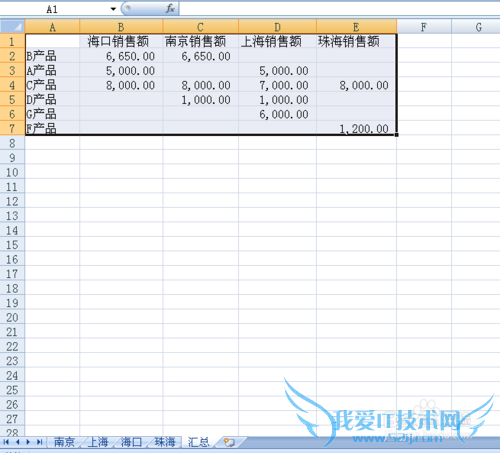Switch to the 南京 sheet tab

click(64, 442)
